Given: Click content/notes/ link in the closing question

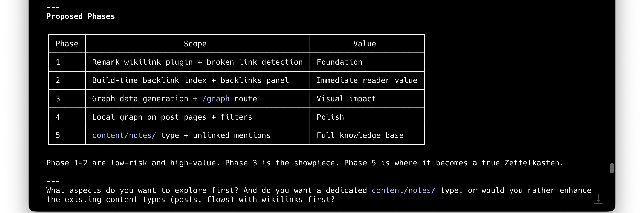Looking at the screenshot, I should [x=403, y=190].
